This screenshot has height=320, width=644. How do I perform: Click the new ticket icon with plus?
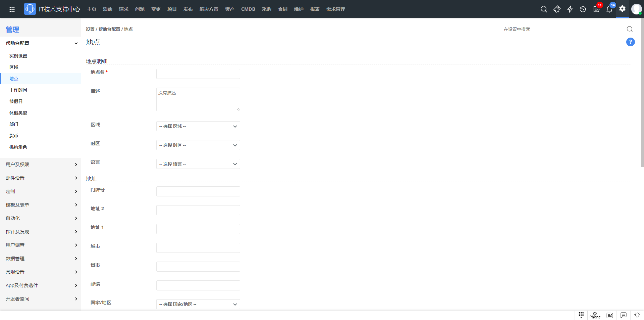(557, 9)
